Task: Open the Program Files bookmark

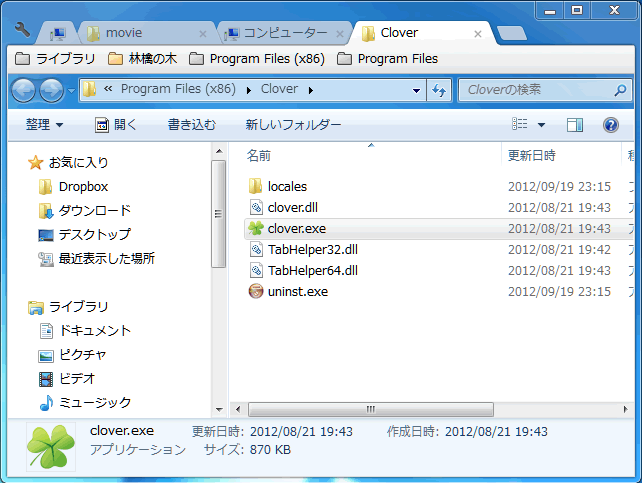Action: [x=387, y=59]
